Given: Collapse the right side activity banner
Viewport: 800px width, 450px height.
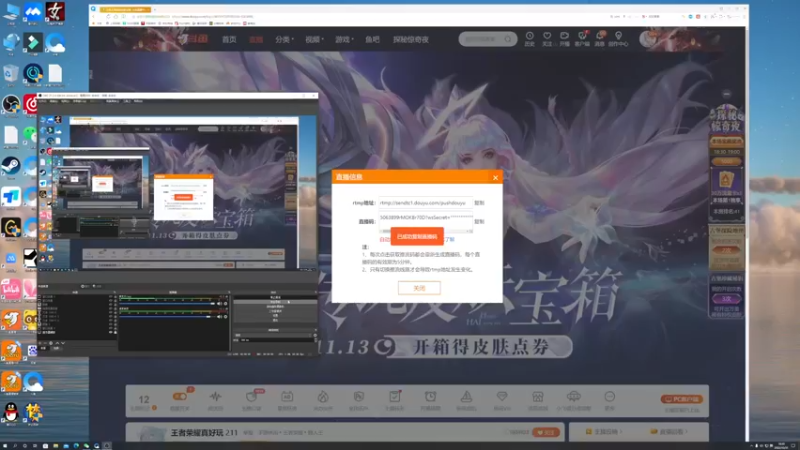Looking at the screenshot, I should click(727, 94).
